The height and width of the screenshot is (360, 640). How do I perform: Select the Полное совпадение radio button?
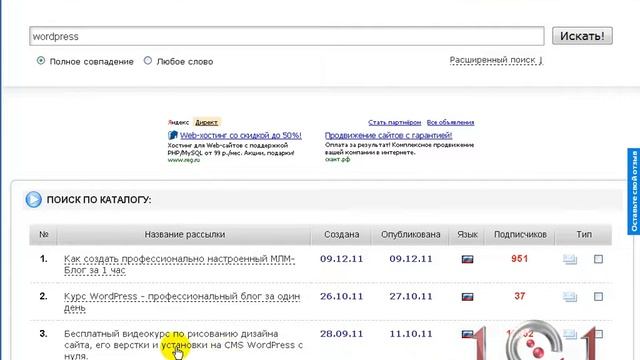41,61
